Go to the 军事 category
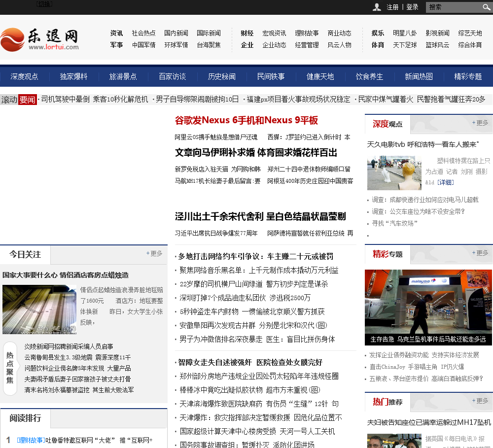Viewport: 493px width, 448px height. (116, 45)
